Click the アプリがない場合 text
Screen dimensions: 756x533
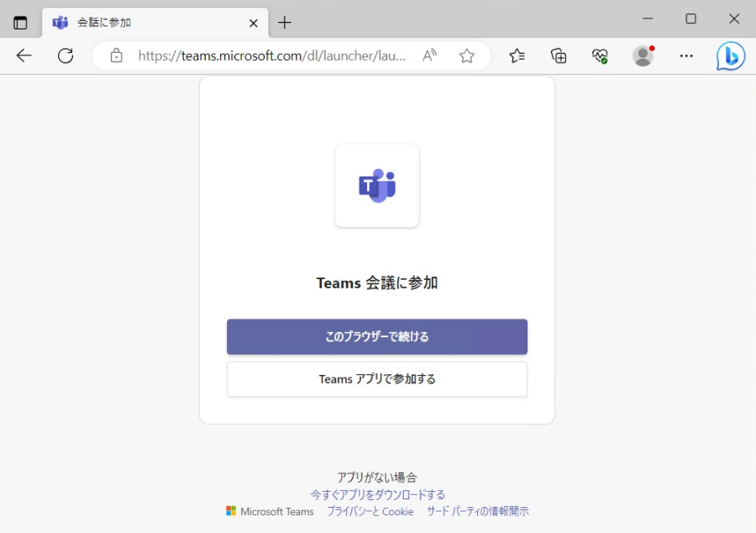tap(377, 478)
